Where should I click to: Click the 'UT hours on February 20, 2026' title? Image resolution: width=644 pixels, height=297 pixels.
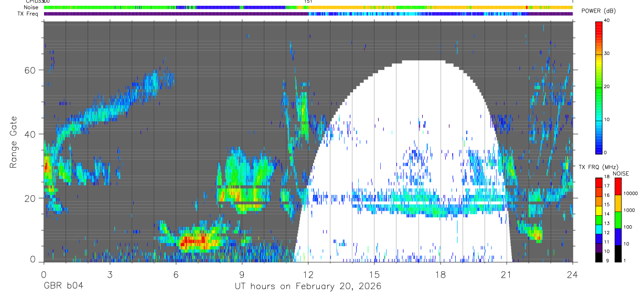pyautogui.click(x=308, y=287)
